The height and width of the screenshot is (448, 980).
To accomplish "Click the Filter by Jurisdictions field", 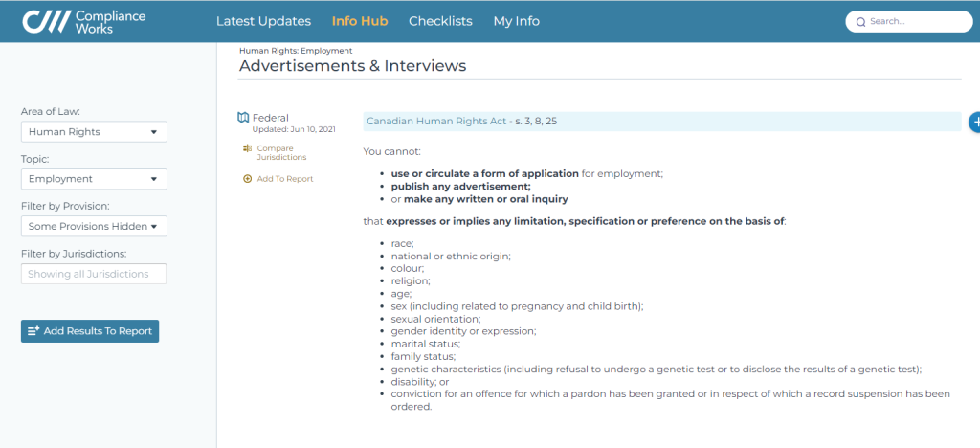I will click(94, 274).
